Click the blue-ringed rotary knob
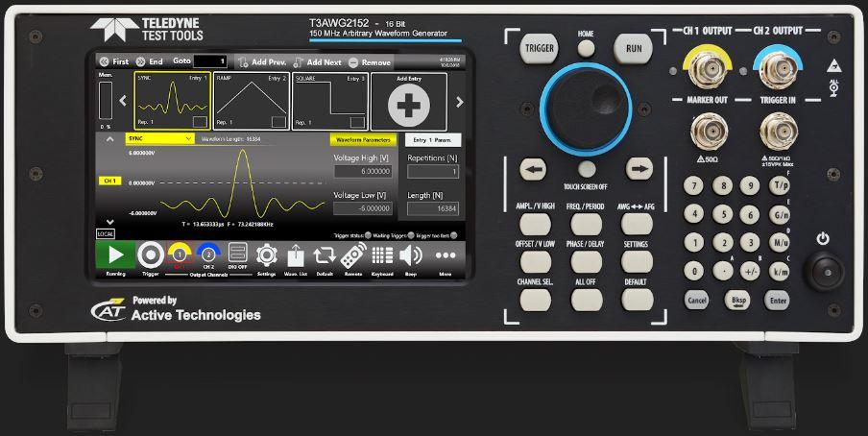Image resolution: width=868 pixels, height=436 pixels. (587, 109)
